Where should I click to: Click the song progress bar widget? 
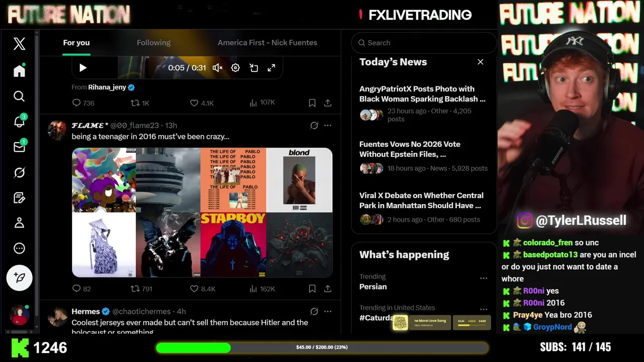472,322
